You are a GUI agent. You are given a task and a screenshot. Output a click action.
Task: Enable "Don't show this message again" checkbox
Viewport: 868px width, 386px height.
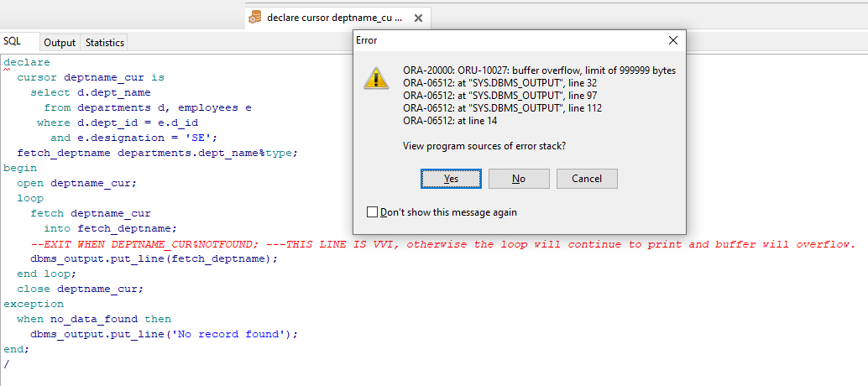point(373,212)
